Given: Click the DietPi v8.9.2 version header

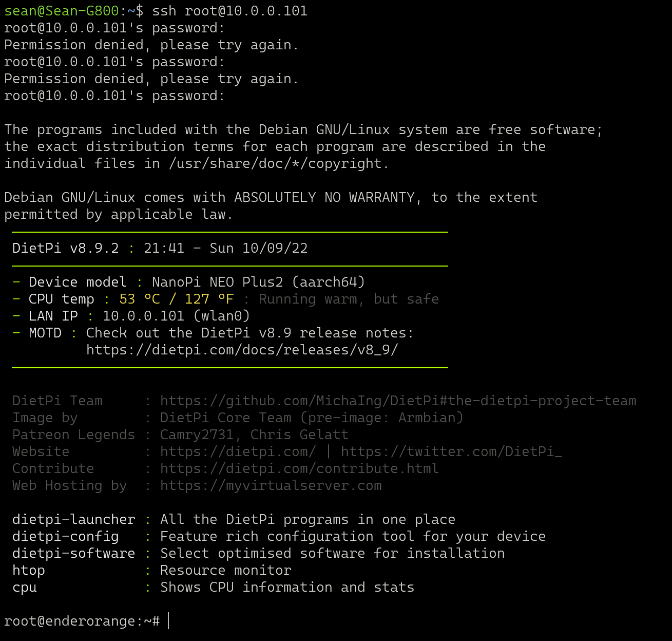Looking at the screenshot, I should [65, 248].
